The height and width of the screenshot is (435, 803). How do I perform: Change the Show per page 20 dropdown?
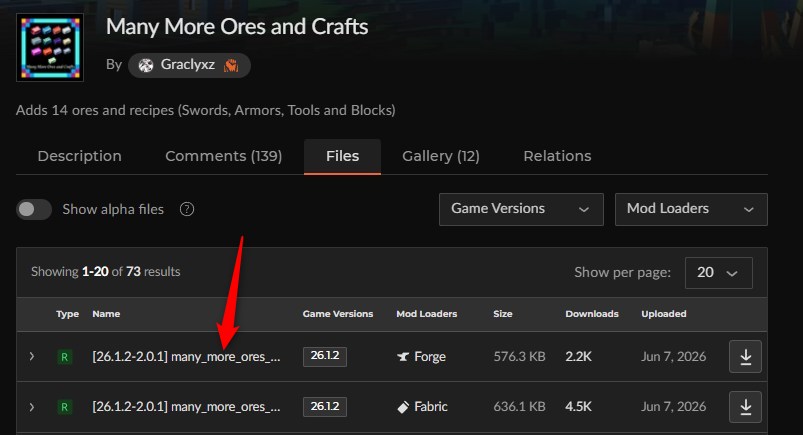pyautogui.click(x=719, y=273)
